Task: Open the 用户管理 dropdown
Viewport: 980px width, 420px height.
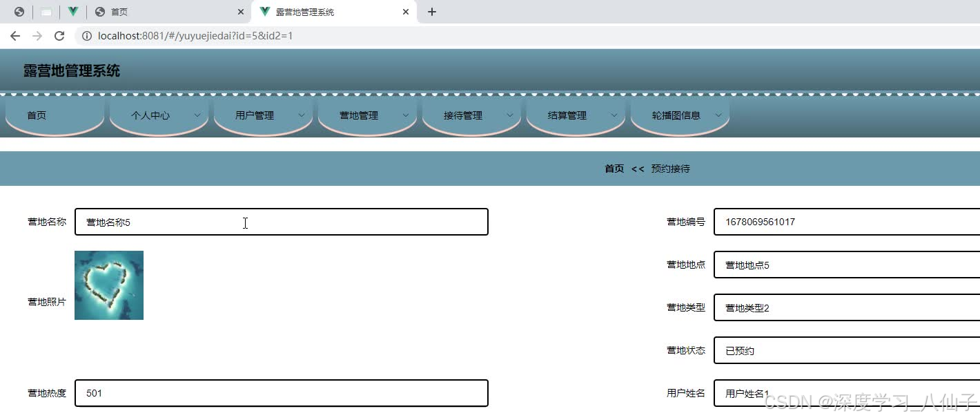Action: (x=263, y=115)
